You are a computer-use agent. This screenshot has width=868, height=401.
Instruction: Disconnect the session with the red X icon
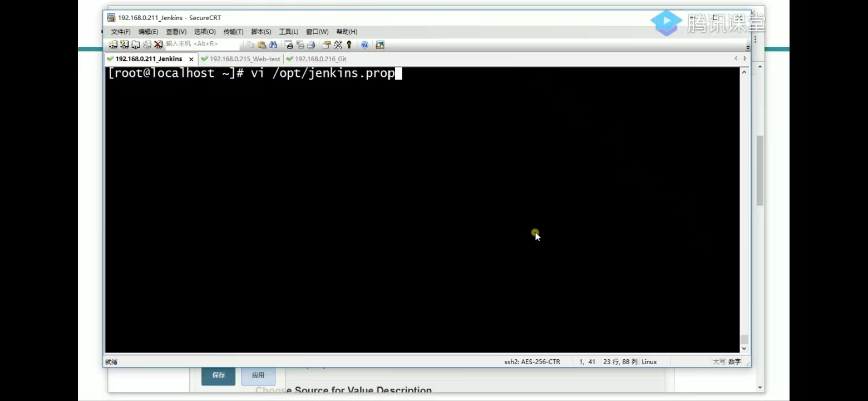(x=158, y=45)
